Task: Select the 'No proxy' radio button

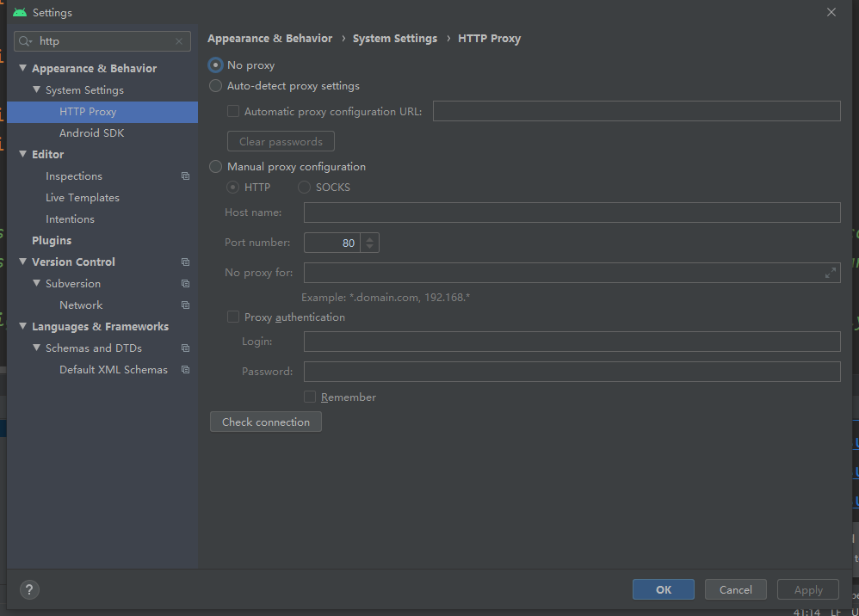Action: click(215, 65)
